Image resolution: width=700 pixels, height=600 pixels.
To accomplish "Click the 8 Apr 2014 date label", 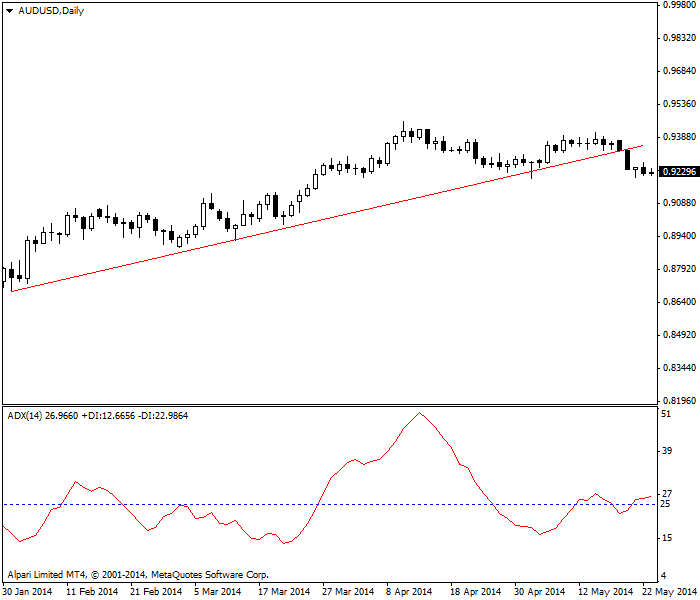I will [409, 591].
